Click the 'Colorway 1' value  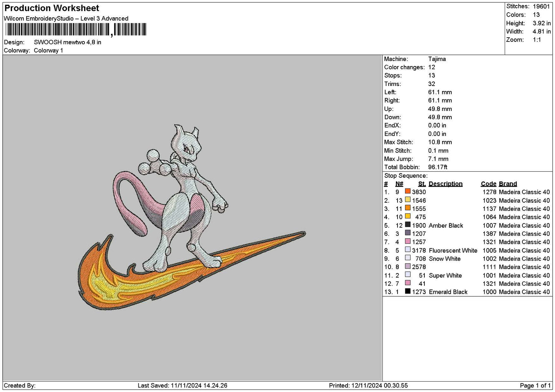click(48, 51)
